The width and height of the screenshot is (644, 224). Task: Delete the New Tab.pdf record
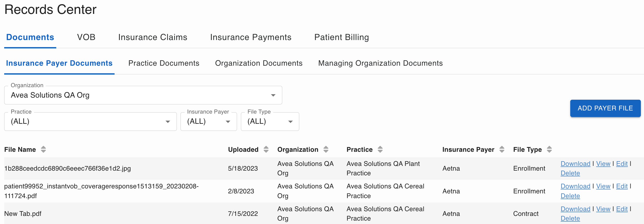point(570,219)
